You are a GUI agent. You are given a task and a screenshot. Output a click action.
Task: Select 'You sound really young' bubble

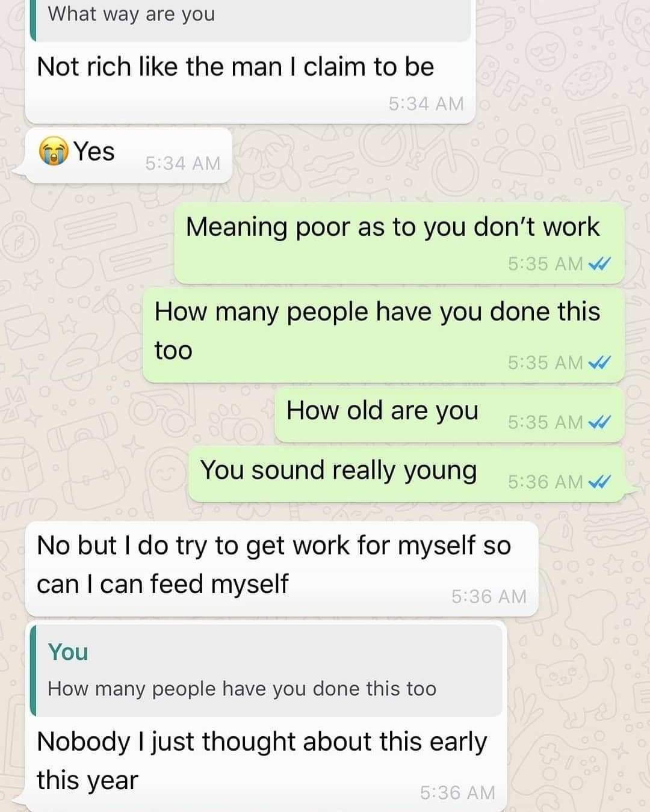pyautogui.click(x=406, y=474)
